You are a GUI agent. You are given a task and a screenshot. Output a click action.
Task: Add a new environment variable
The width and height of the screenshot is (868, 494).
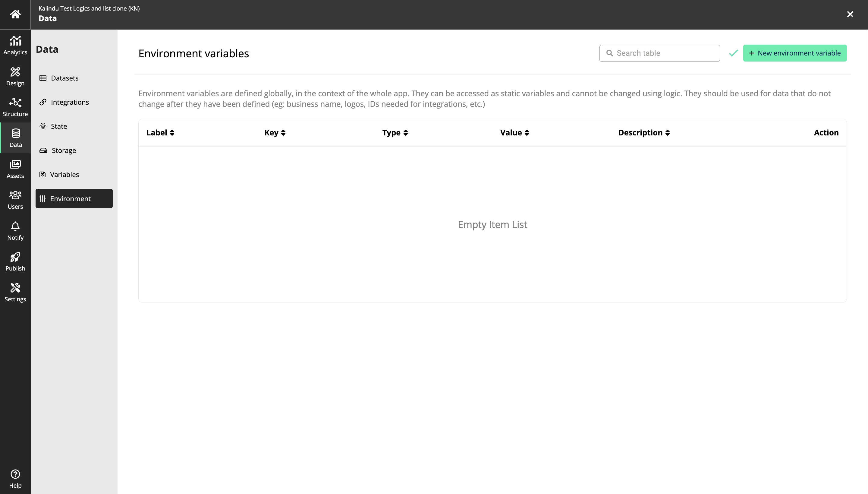pos(795,53)
